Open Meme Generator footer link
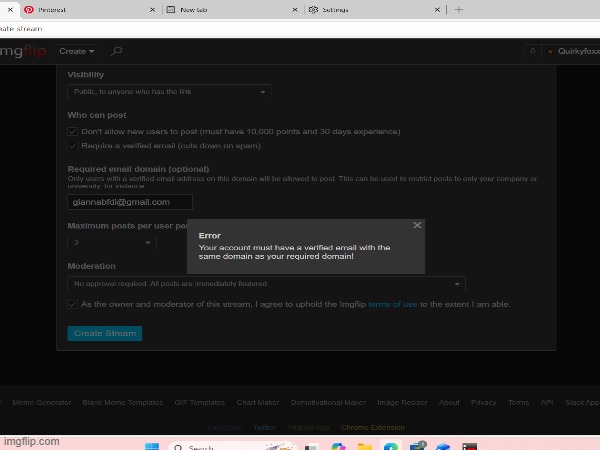Screen dimensions: 600x450 [42, 403]
